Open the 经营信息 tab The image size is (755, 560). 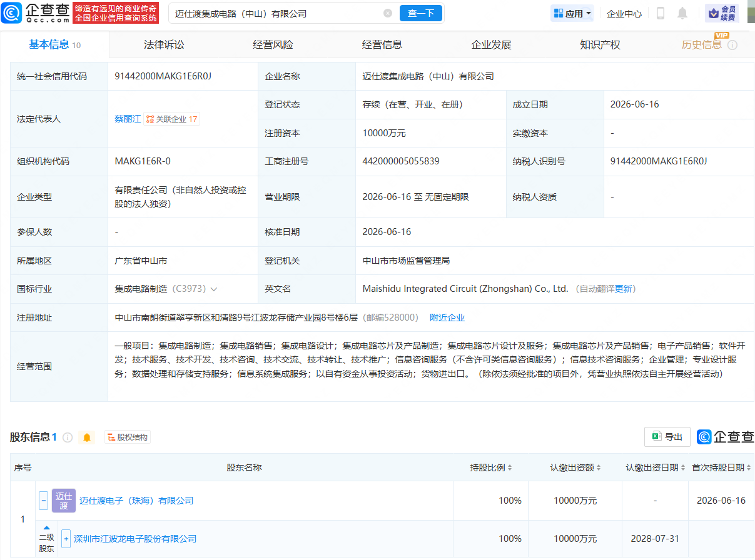(x=382, y=44)
